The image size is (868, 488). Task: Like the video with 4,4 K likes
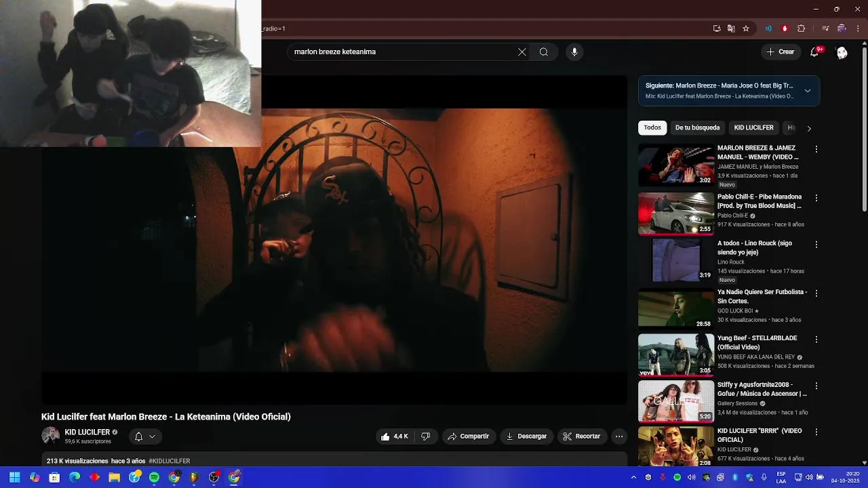click(x=394, y=436)
